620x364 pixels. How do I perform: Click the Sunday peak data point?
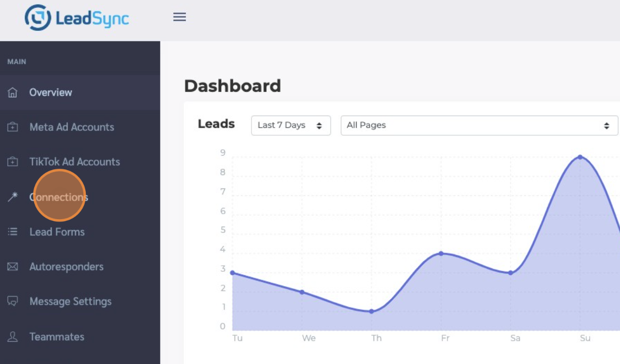coord(580,157)
